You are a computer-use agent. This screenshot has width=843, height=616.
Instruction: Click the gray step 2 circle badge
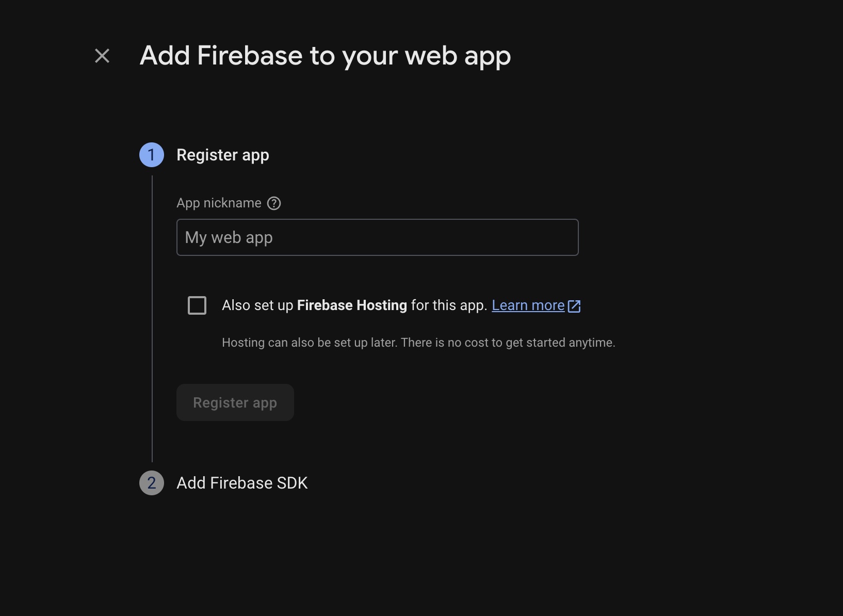151,483
